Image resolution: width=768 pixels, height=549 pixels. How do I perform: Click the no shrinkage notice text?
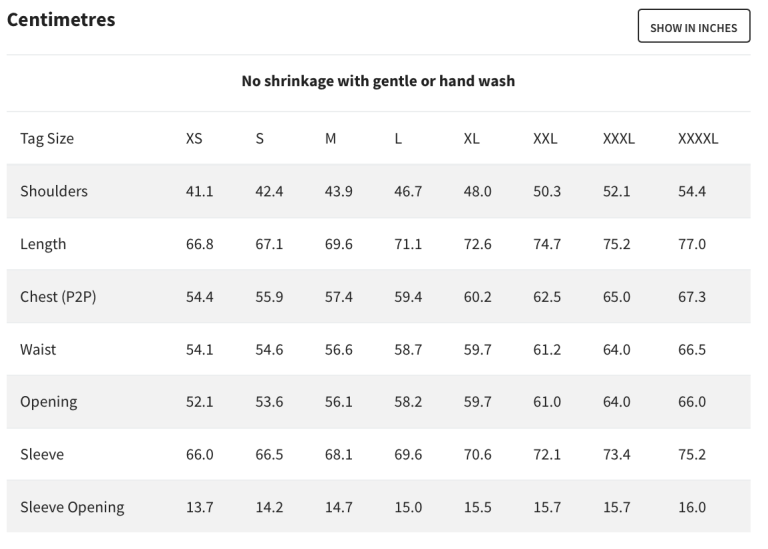(378, 81)
